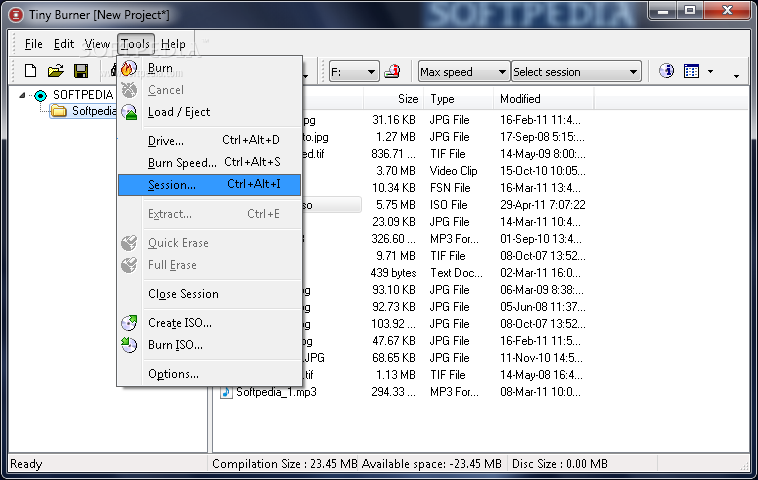The width and height of the screenshot is (758, 480).
Task: Open the Select session dropdown
Action: click(x=576, y=72)
